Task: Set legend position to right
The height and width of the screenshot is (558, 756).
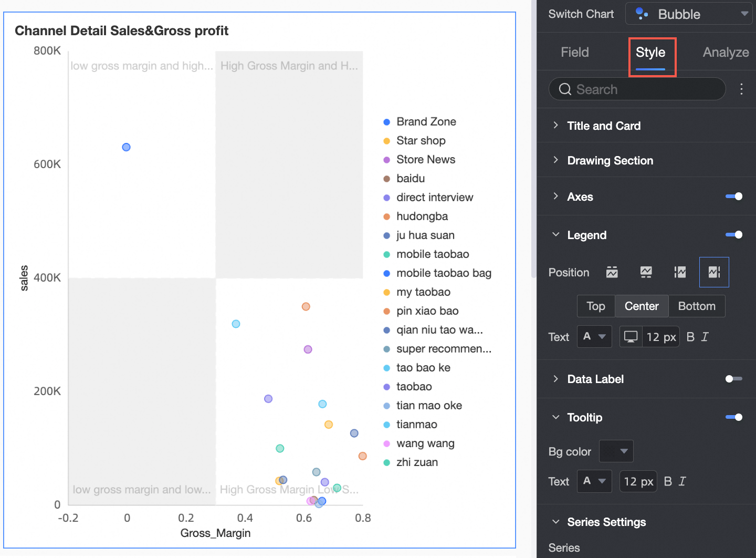Action: pyautogui.click(x=714, y=272)
